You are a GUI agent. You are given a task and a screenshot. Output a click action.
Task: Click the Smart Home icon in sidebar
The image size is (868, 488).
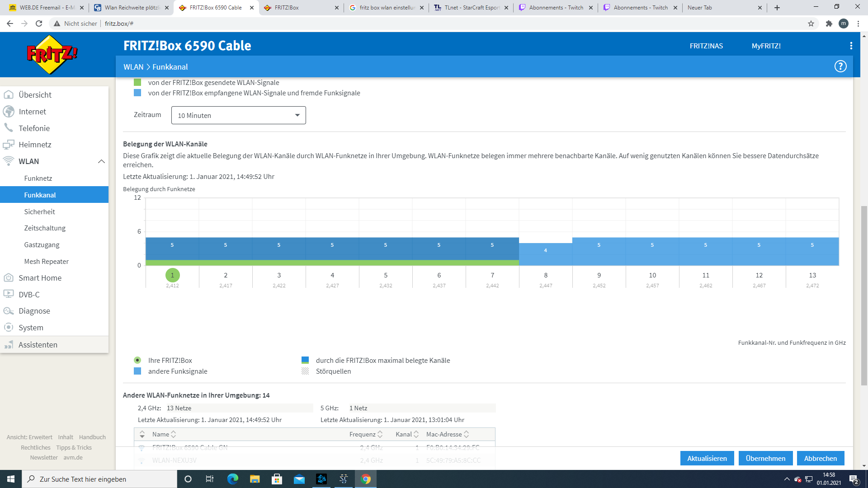[9, 278]
